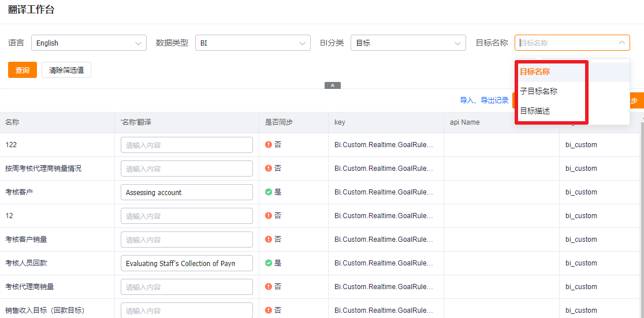Click the Evaluating Staff's Collection translation field

click(x=187, y=263)
